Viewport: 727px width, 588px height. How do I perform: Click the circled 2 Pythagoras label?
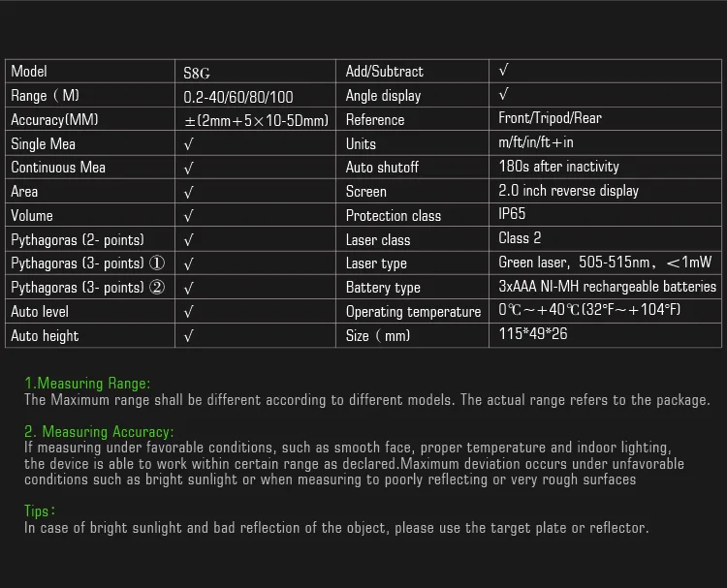click(88, 288)
